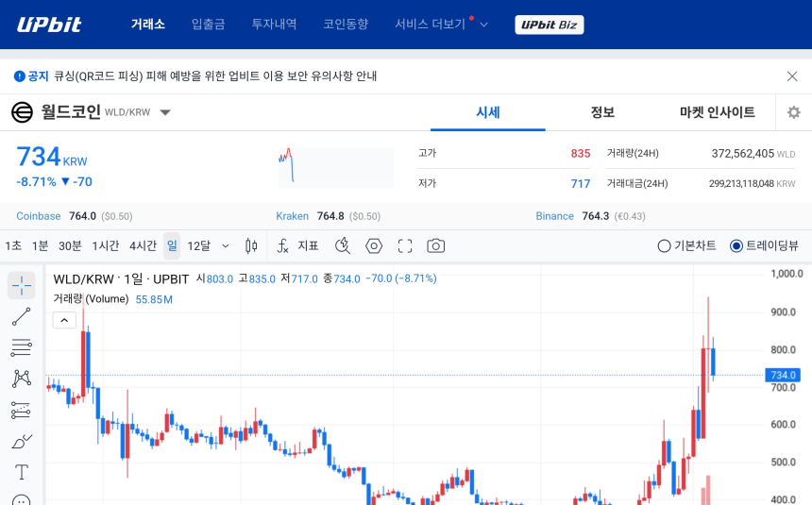Click the -8.71% change figure
The width and height of the screenshot is (812, 505).
(x=36, y=182)
